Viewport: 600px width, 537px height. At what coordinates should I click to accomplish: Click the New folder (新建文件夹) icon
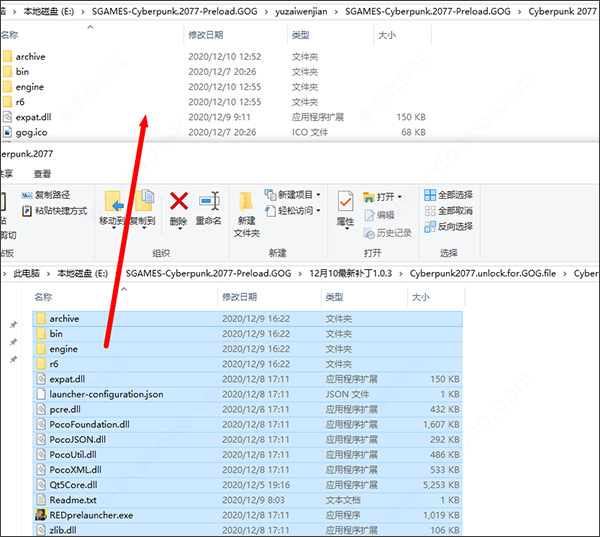tap(246, 201)
